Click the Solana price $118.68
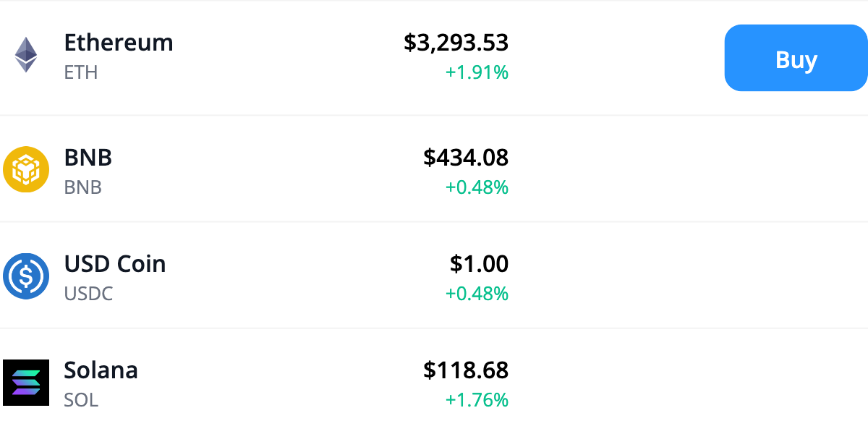 click(466, 370)
